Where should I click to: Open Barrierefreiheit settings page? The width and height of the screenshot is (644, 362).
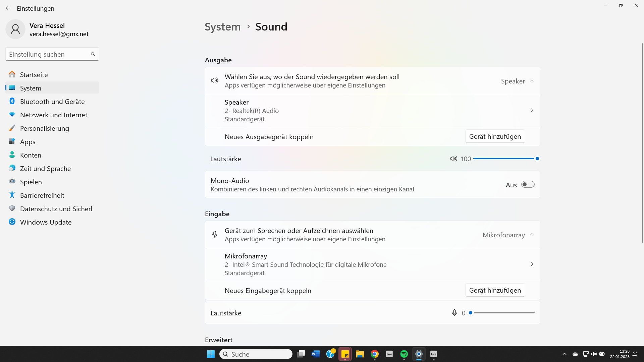42,195
